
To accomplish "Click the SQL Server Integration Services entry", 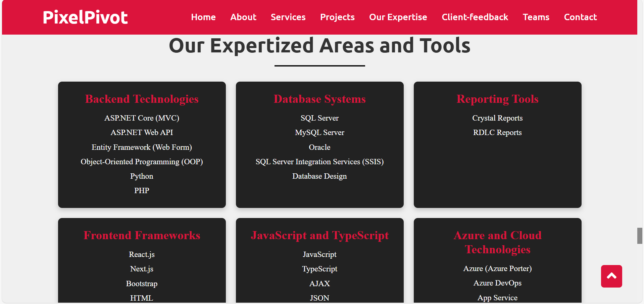I will 319,162.
